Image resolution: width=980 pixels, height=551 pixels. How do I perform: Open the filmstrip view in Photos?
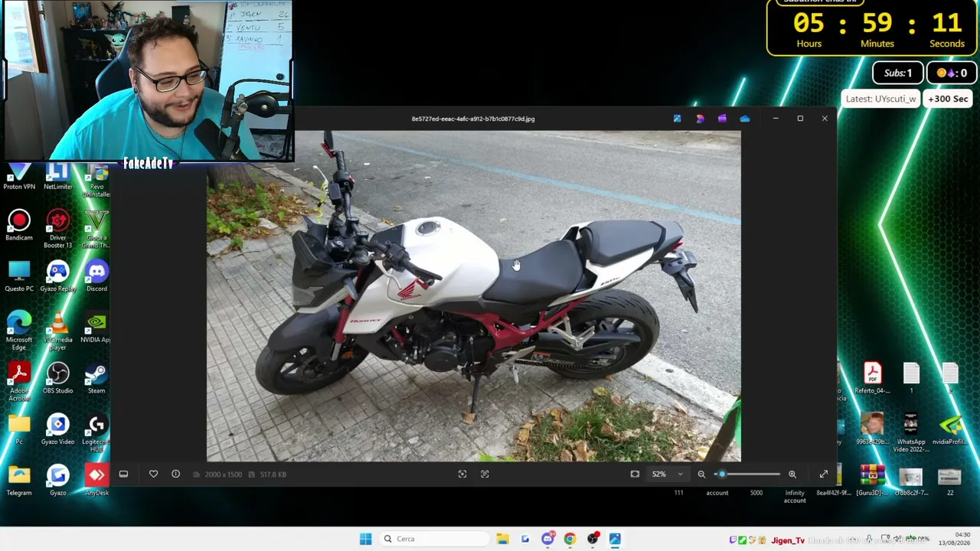[x=123, y=474]
